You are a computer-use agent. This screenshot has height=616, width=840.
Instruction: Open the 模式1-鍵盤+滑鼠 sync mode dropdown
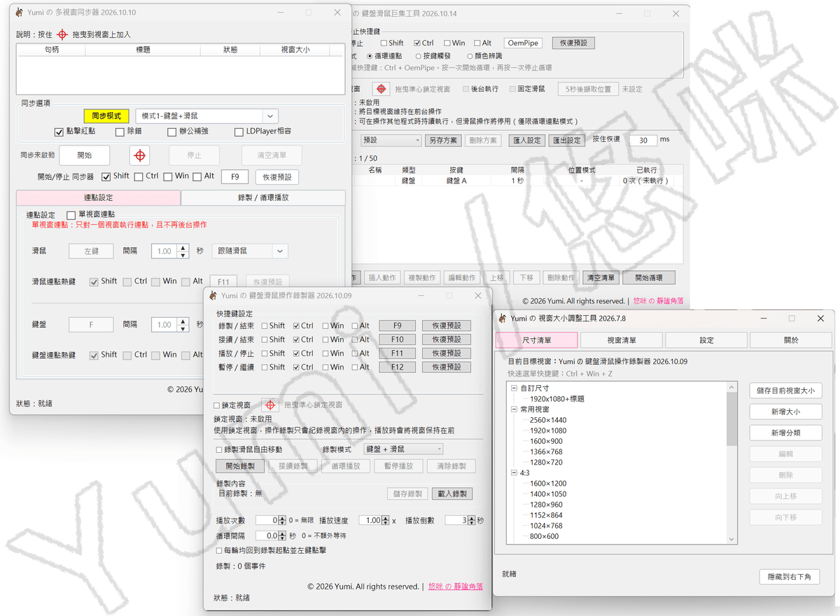coord(206,116)
